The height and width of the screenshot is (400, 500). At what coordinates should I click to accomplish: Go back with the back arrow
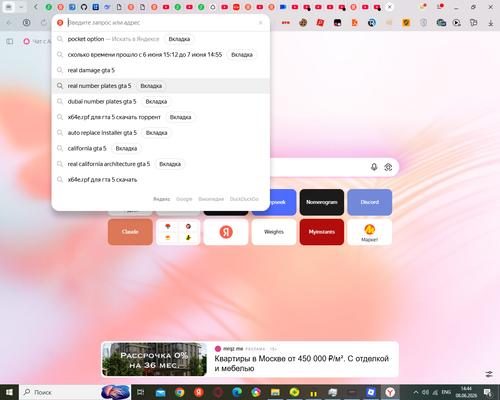tap(9, 23)
